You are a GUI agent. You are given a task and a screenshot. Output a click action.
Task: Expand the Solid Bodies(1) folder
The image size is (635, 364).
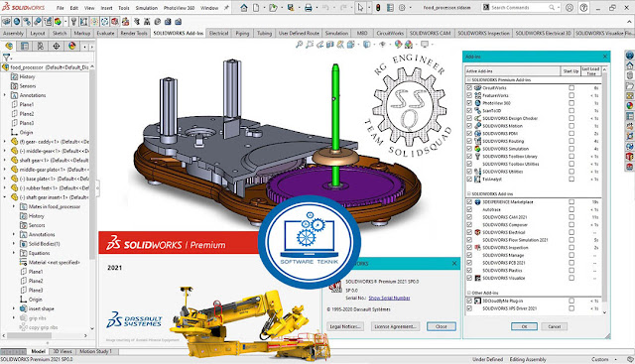click(x=14, y=244)
